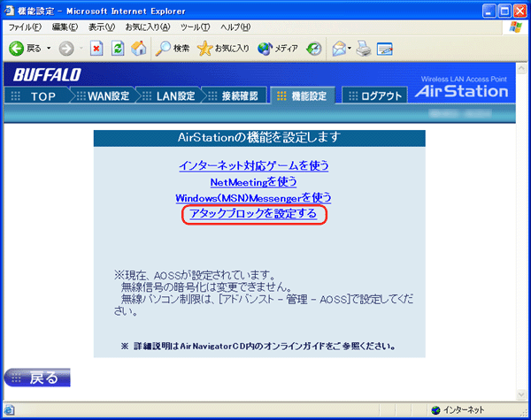
Task: Open the ツール(T) menu
Action: pyautogui.click(x=195, y=27)
